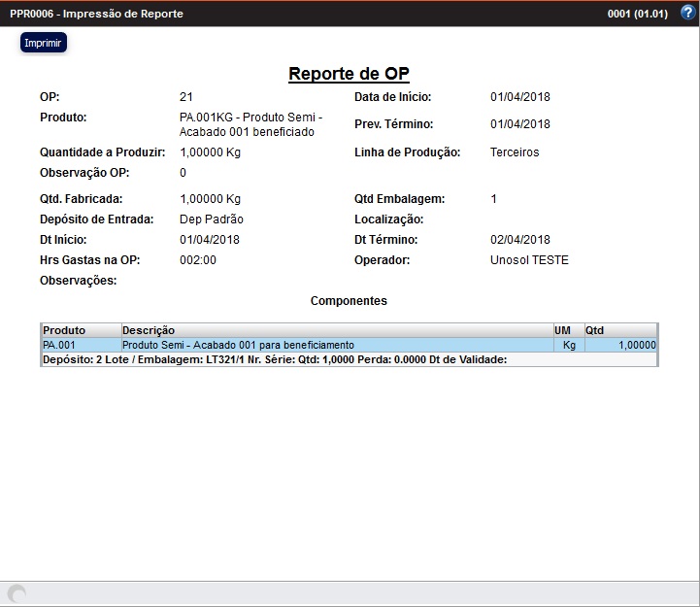Viewport: 700px width, 607px height.
Task: Open the help question mark icon
Action: (687, 13)
